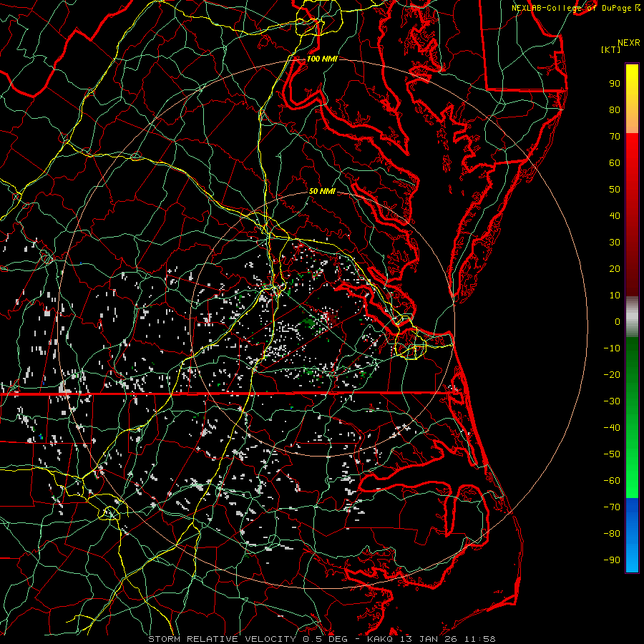Select the "-40" value on velocity scale
Viewport: 644px width, 644px height.
click(612, 428)
